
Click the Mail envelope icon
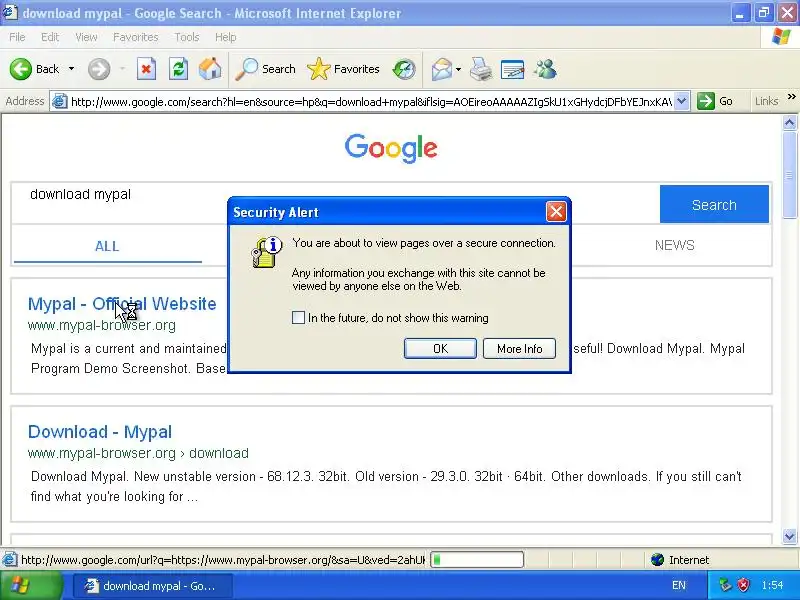(x=442, y=69)
